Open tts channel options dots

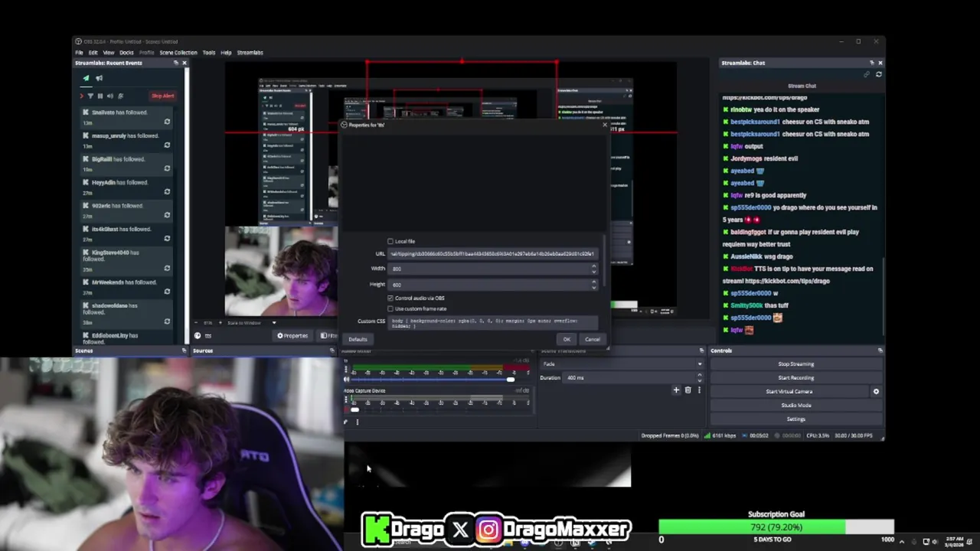click(346, 370)
